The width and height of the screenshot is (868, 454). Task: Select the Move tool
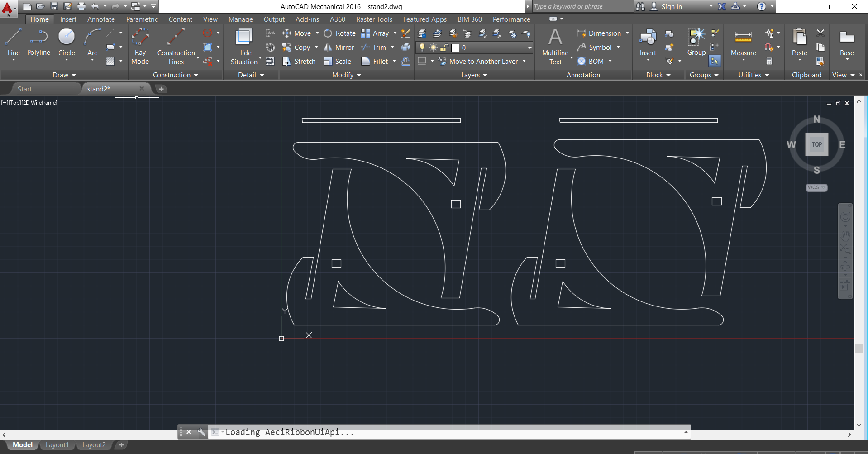click(297, 33)
